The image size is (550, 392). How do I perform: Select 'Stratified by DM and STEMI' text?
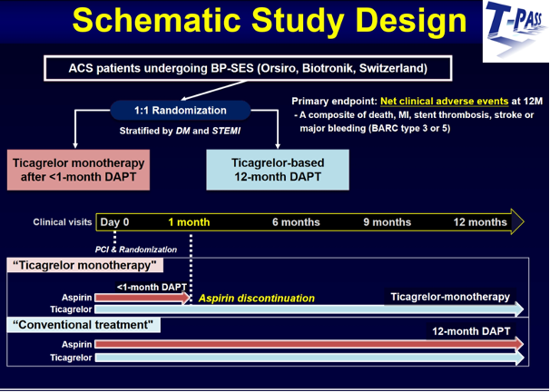click(180, 132)
